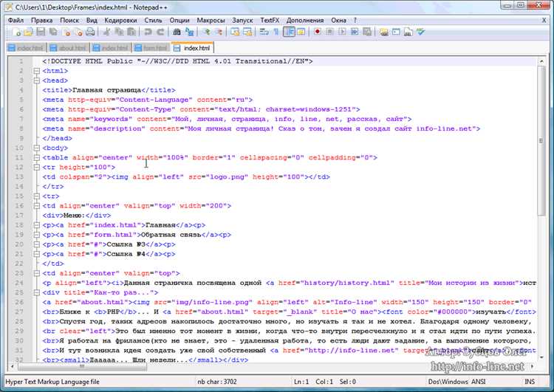This screenshot has height=392, width=554.
Task: Click the New file toolbar icon
Action: point(16,32)
